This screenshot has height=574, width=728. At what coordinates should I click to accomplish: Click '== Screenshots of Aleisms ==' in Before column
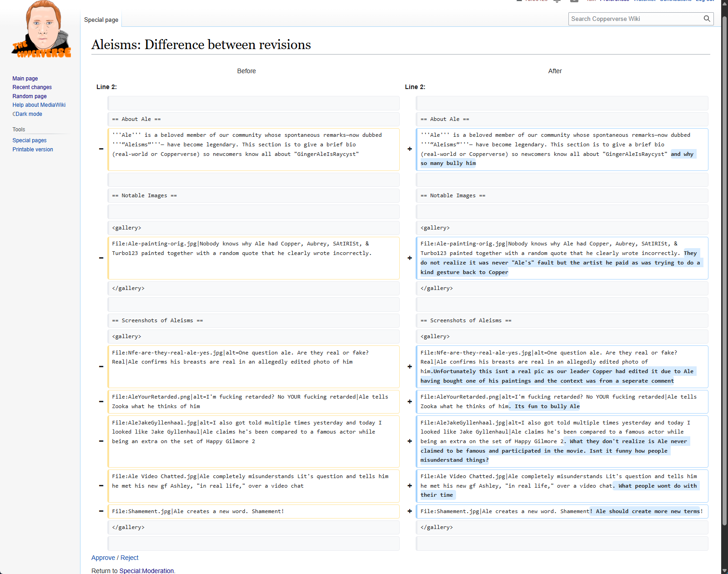tap(253, 320)
